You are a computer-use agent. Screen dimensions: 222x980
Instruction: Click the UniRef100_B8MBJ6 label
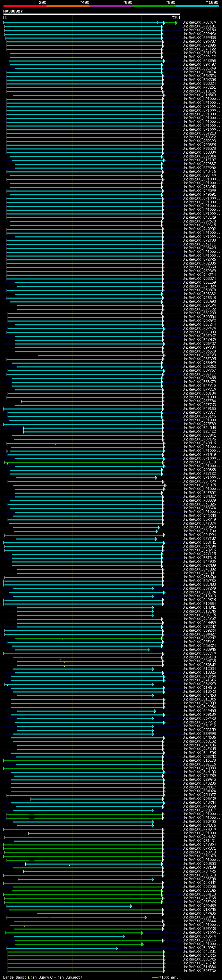[x=199, y=825]
